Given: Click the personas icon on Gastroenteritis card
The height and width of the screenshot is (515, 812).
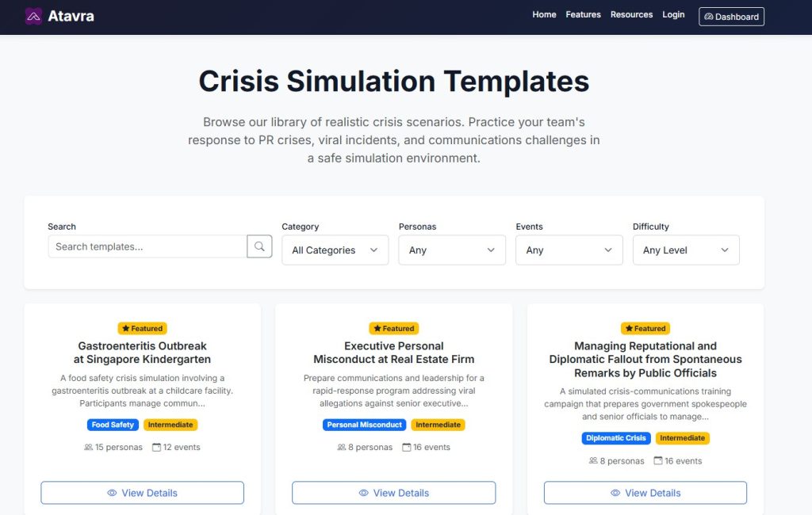Looking at the screenshot, I should point(89,448).
